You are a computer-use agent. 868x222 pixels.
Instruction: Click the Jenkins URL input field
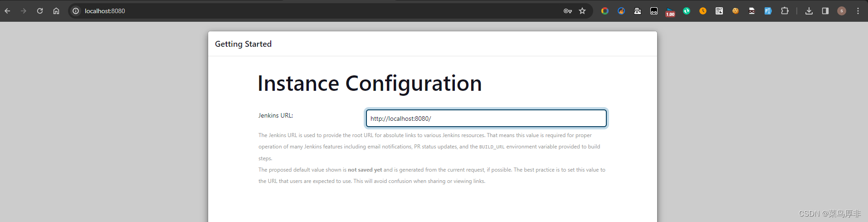[x=486, y=118]
